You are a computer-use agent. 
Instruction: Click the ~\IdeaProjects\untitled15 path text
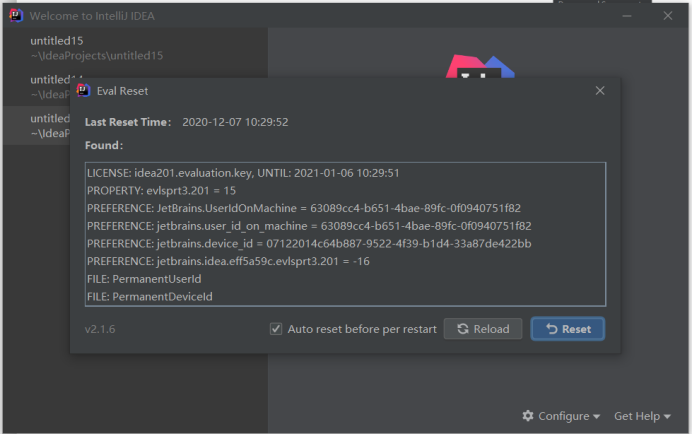(97, 56)
